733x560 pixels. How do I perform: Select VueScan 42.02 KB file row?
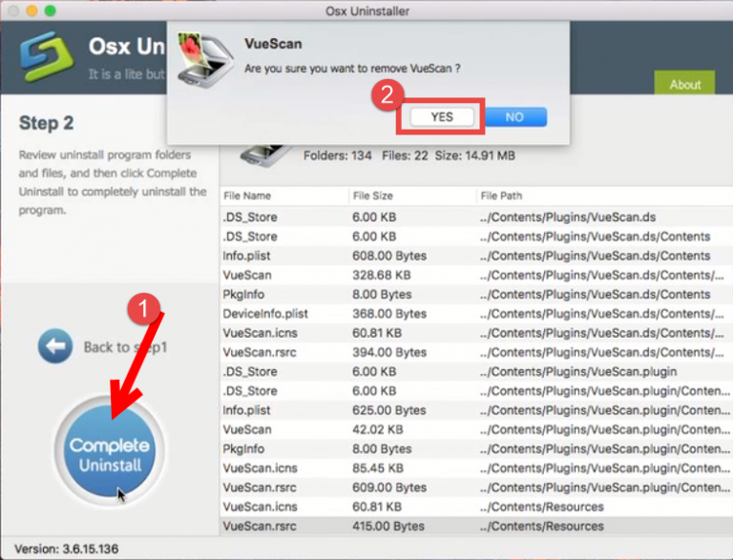tap(476, 429)
